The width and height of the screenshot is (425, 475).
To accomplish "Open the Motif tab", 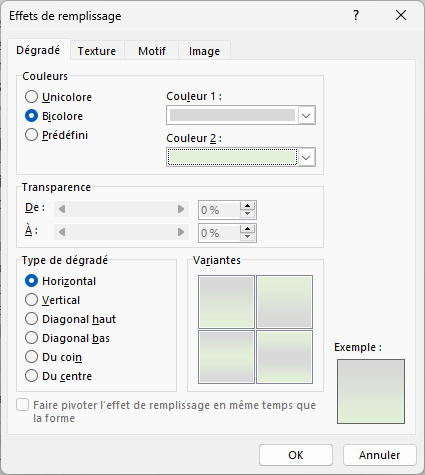I will click(152, 51).
